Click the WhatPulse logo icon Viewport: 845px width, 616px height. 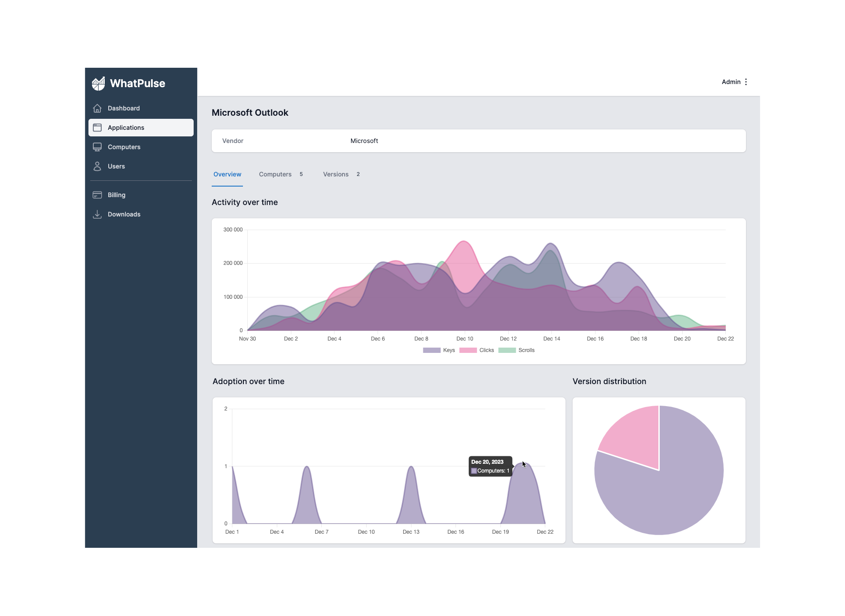pyautogui.click(x=99, y=83)
